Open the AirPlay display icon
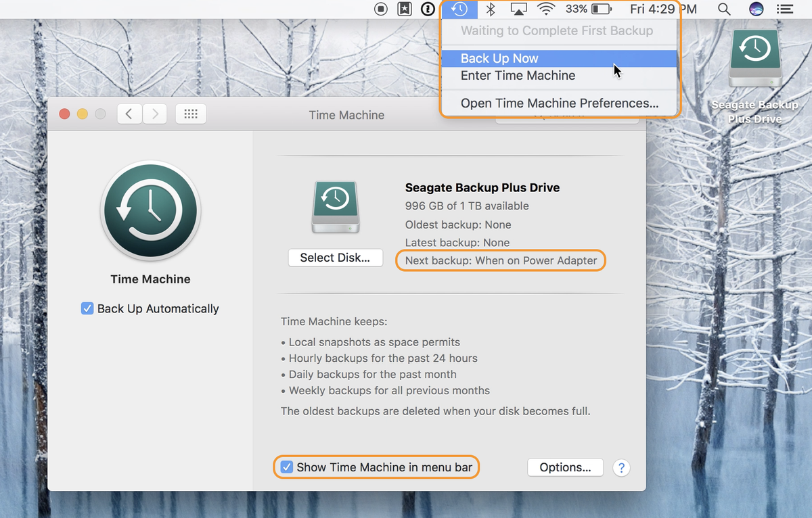Image resolution: width=812 pixels, height=518 pixels. pyautogui.click(x=519, y=9)
